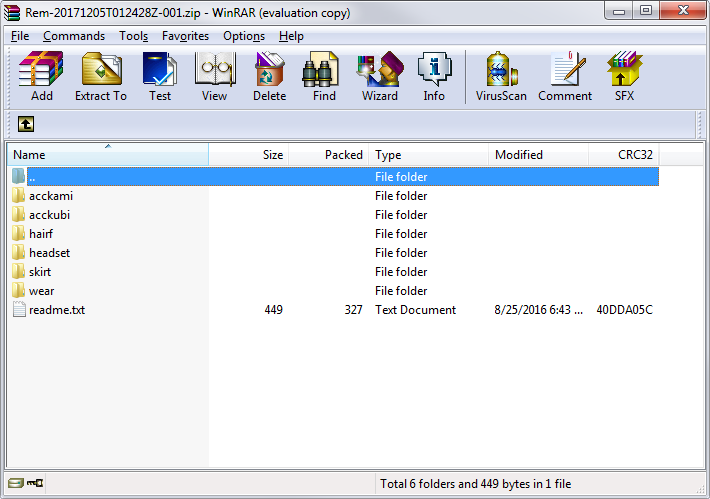710x499 pixels.
Task: Open the Commands menu
Action: click(74, 36)
